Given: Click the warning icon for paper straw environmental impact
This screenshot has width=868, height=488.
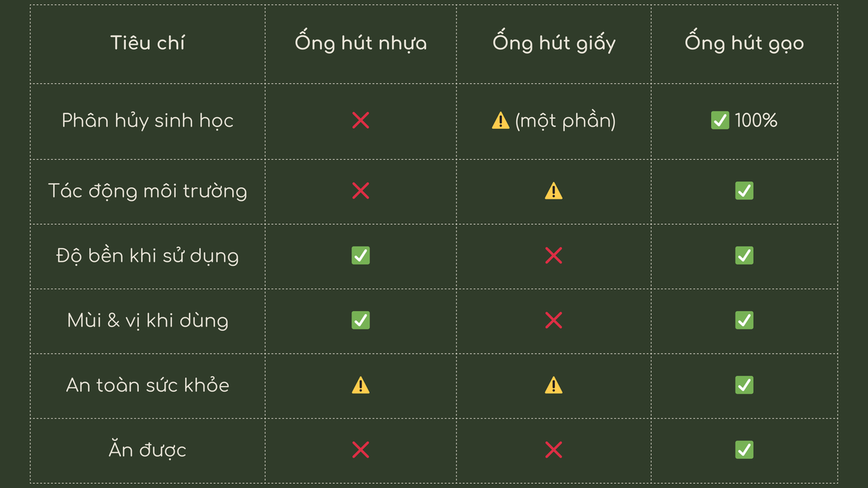Looking at the screenshot, I should (553, 191).
